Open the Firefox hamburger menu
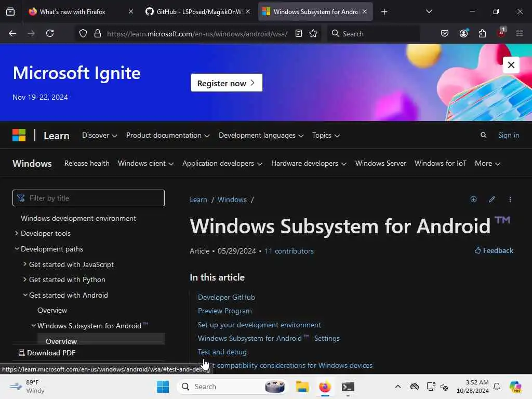 click(x=520, y=33)
